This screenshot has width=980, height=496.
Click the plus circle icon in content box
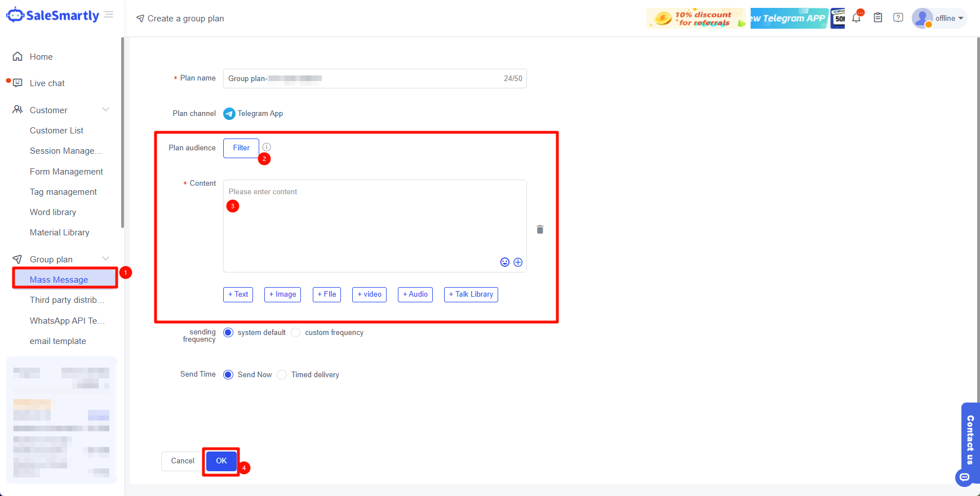click(518, 262)
